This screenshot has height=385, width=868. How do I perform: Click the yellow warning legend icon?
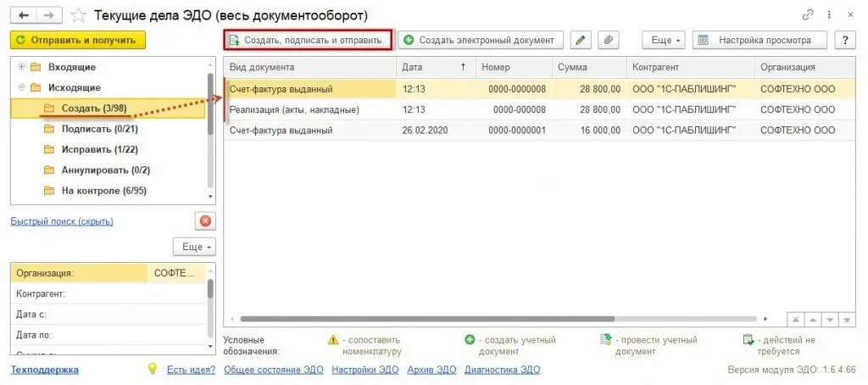332,339
